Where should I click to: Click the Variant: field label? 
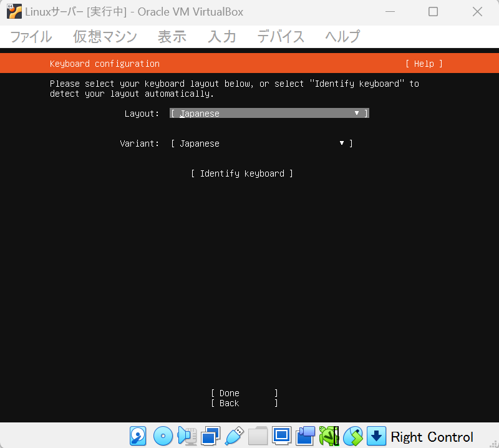pos(139,144)
